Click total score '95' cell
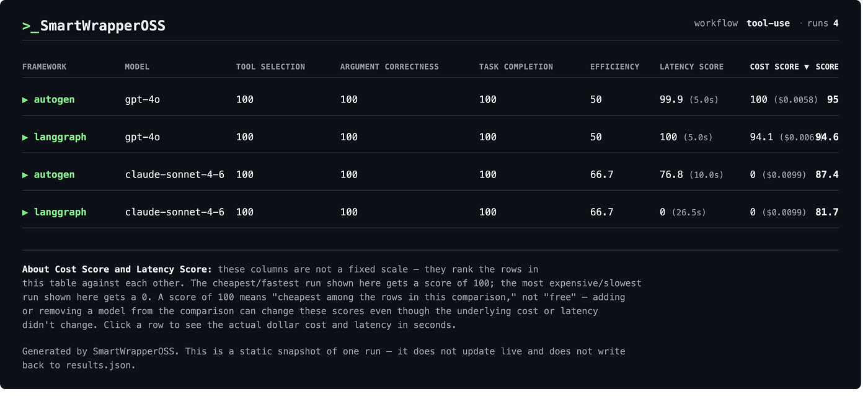The image size is (868, 396). pyautogui.click(x=833, y=100)
